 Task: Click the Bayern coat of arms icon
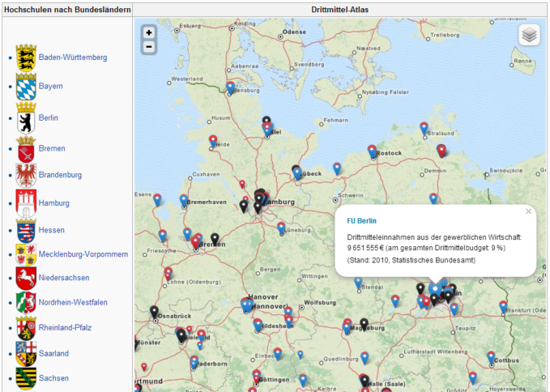26,86
